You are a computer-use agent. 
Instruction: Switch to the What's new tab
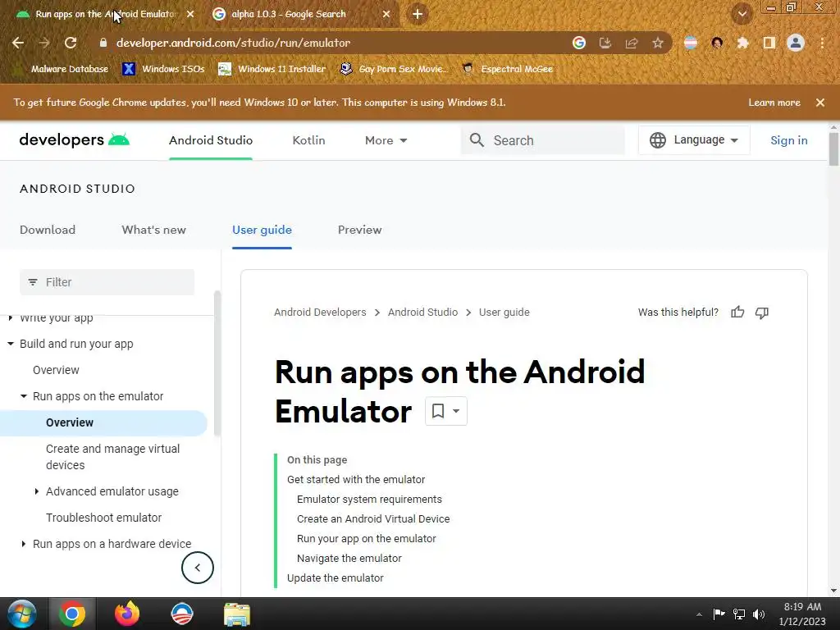coord(153,230)
